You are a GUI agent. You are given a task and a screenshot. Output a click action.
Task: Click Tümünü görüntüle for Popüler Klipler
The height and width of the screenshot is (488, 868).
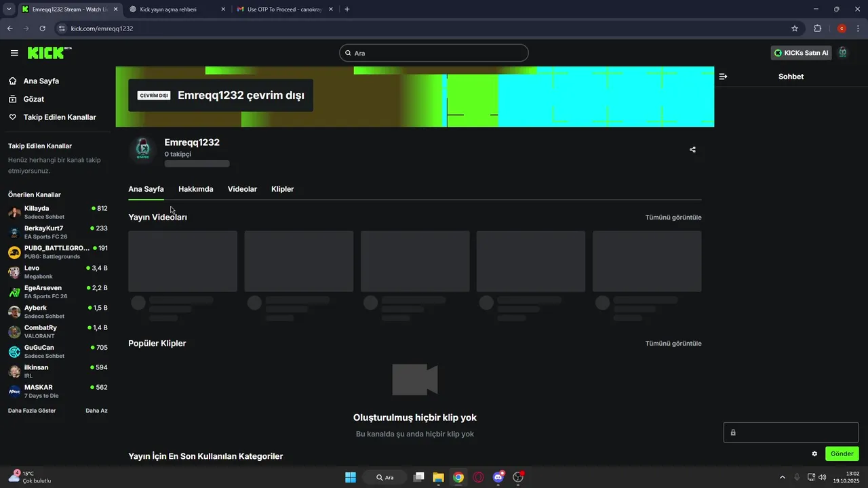coord(673,344)
